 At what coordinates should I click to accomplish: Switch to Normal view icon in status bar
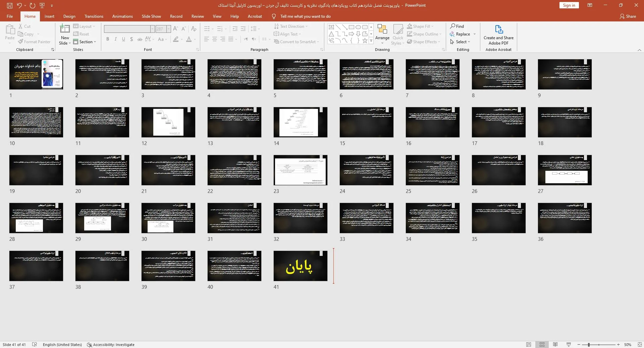pos(529,345)
